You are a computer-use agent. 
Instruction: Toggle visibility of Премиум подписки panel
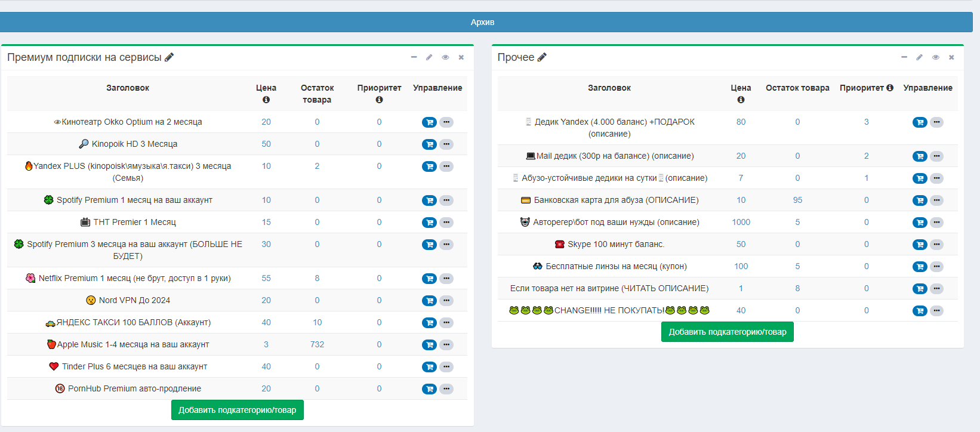(445, 57)
